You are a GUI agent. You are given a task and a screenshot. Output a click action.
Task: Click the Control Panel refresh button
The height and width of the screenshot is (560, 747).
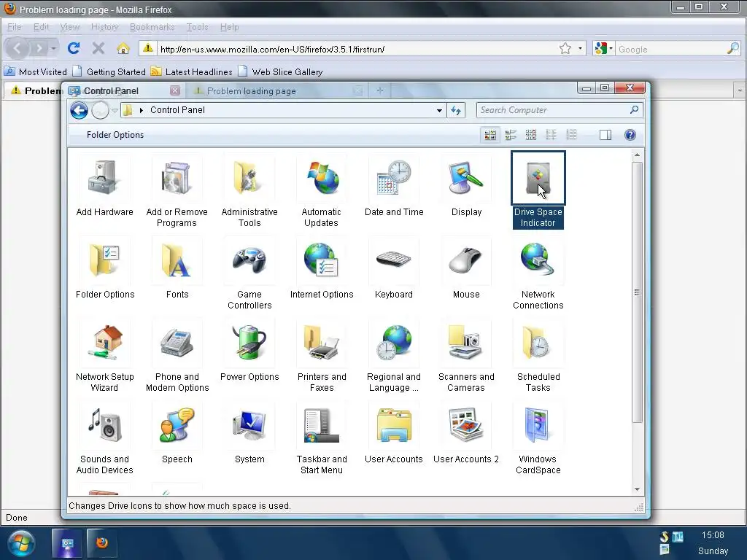click(x=456, y=111)
